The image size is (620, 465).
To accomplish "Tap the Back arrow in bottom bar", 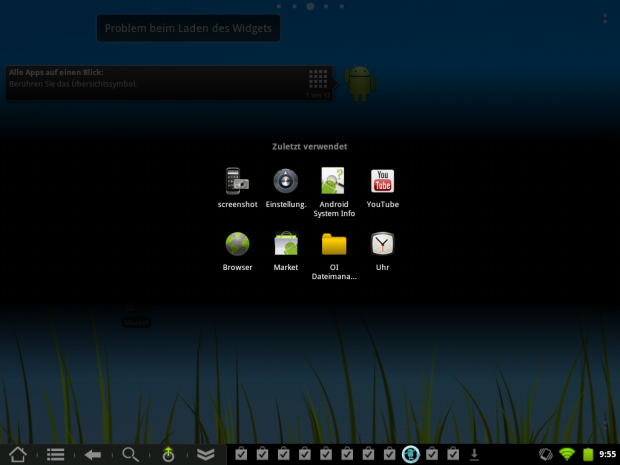I will click(x=93, y=455).
